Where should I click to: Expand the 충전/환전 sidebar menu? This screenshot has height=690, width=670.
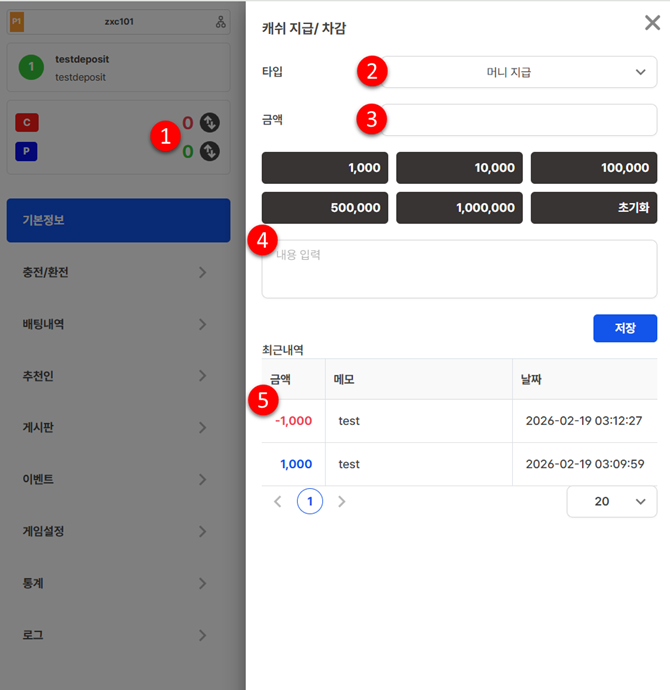pos(118,272)
